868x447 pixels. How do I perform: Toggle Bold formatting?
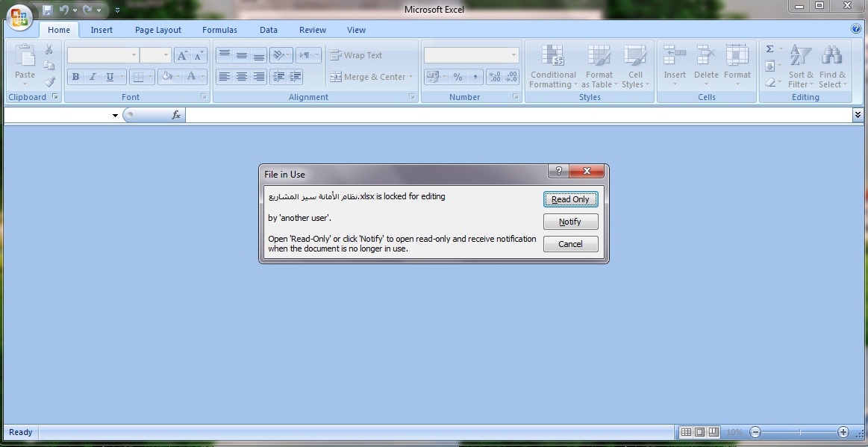point(76,77)
